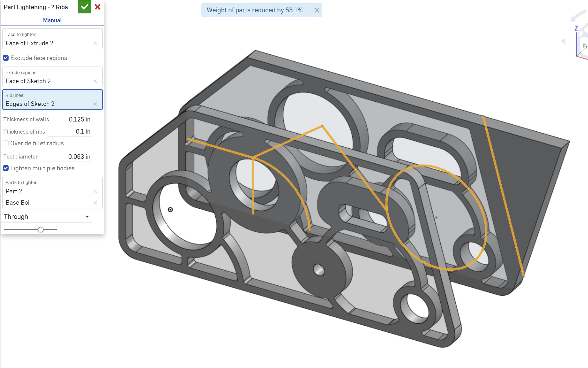This screenshot has height=368, width=588.
Task: Click the view cube left rotation arrow
Action: tap(564, 41)
